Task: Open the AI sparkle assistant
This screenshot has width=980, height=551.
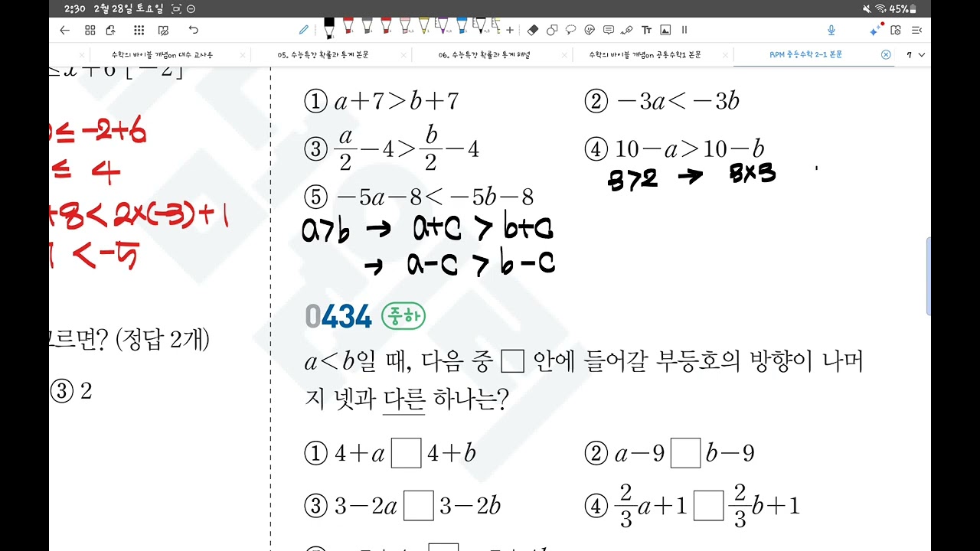Action: pyautogui.click(x=876, y=30)
